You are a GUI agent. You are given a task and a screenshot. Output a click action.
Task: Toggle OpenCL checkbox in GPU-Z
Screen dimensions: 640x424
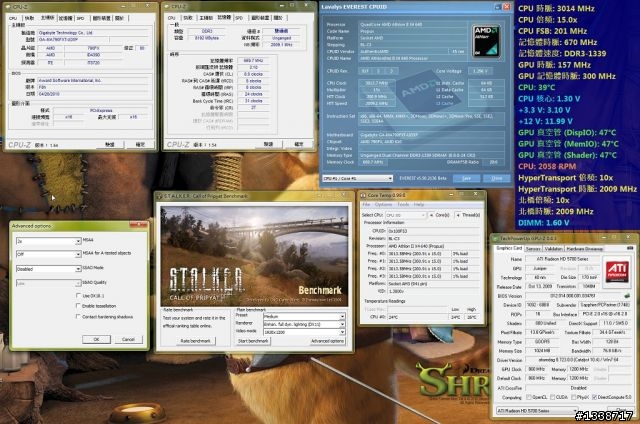point(529,397)
